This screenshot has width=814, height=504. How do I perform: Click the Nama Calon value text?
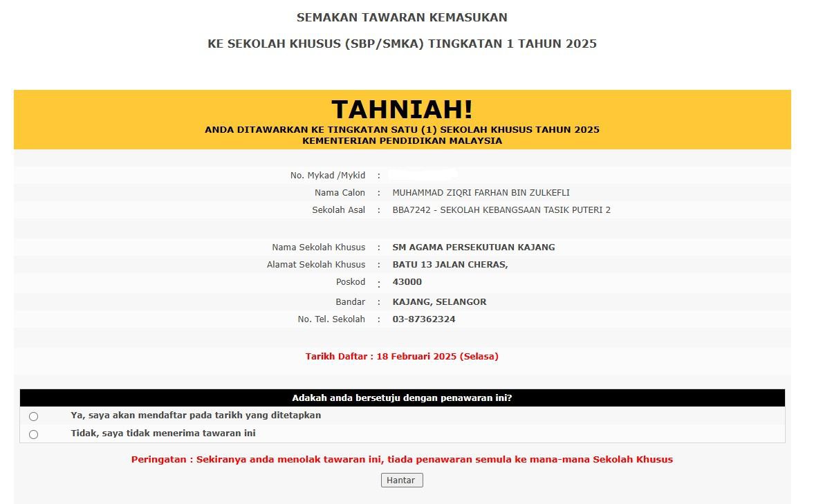[481, 193]
